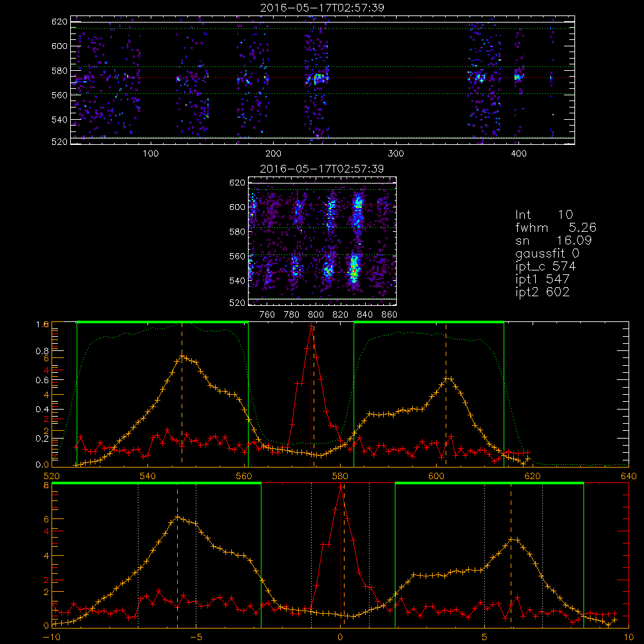
Task: Click orange axis label 560 of profile plot
Action: tap(244, 477)
